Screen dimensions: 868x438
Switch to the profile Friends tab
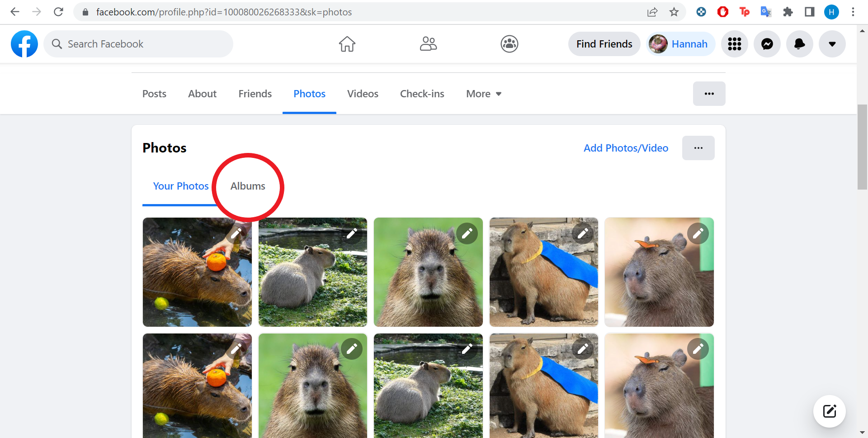[x=255, y=94]
